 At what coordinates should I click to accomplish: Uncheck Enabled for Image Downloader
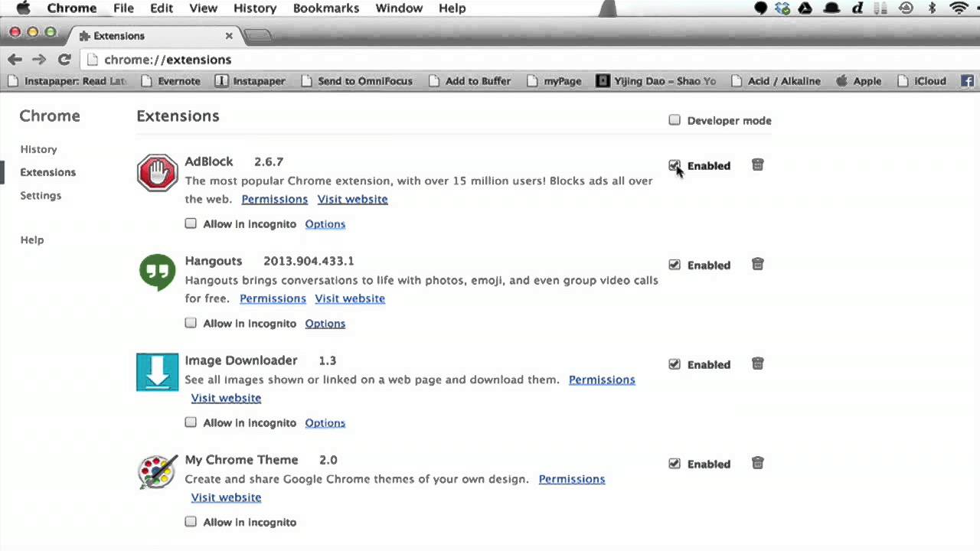coord(675,364)
